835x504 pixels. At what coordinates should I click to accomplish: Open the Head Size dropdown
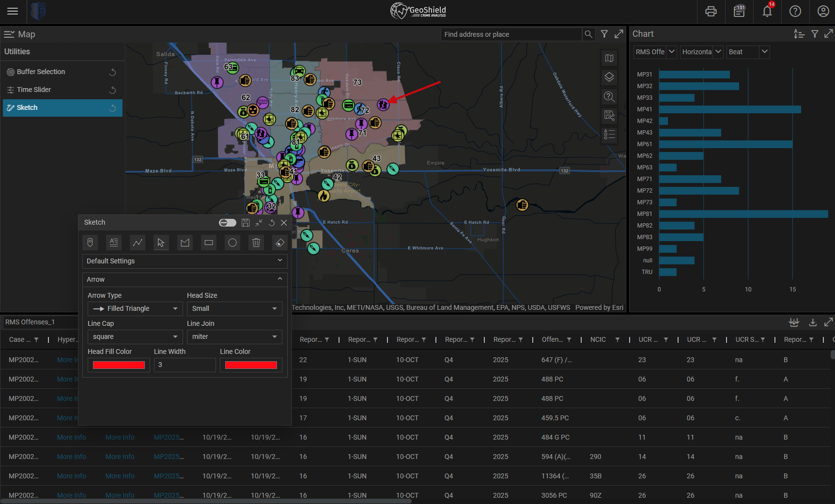(x=234, y=309)
